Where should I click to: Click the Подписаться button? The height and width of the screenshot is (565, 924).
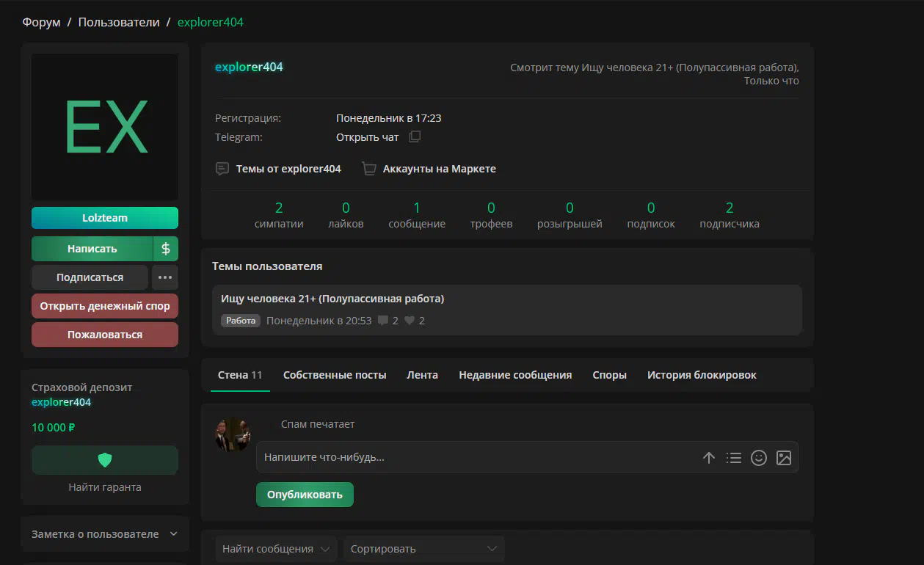pos(90,277)
